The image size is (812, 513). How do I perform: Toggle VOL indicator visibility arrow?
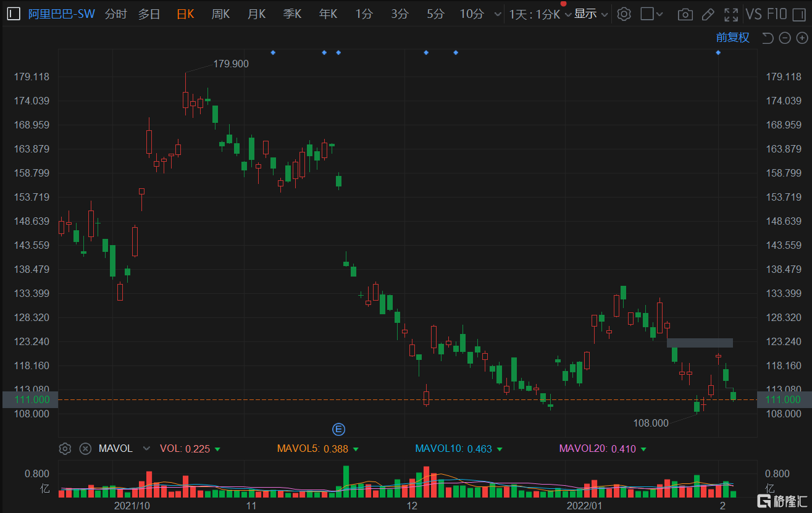(217, 449)
